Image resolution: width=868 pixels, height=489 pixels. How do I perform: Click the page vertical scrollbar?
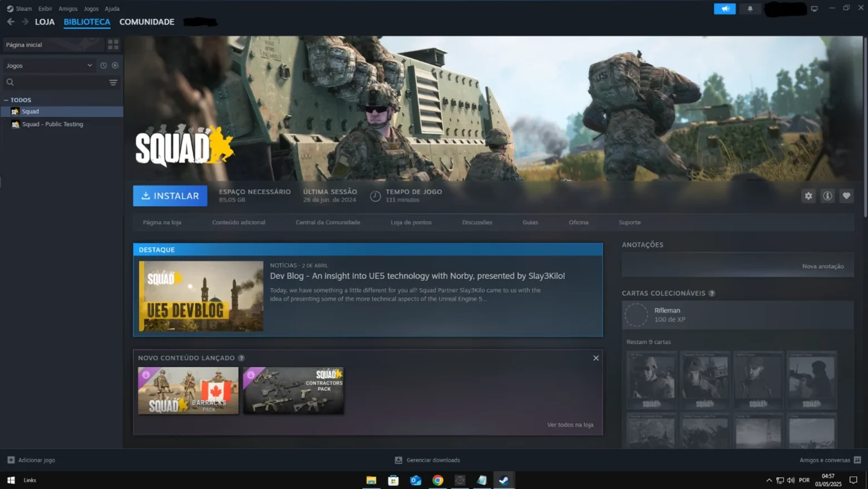coord(865,127)
